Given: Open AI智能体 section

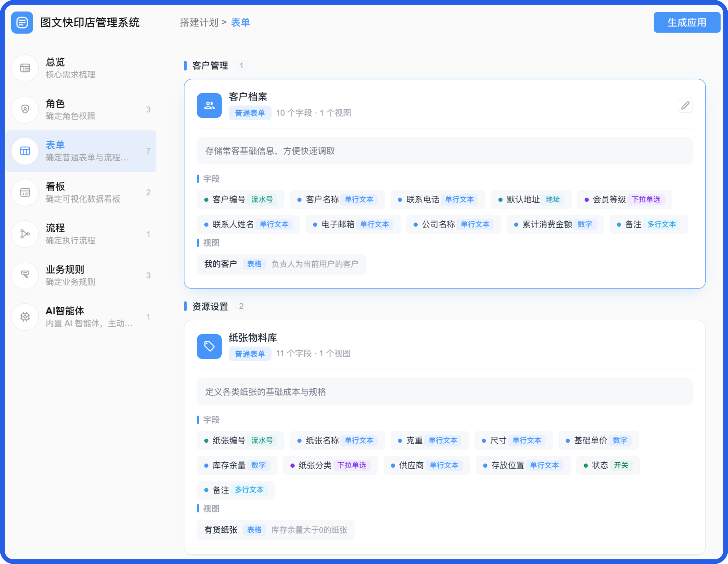Looking at the screenshot, I should tap(81, 317).
